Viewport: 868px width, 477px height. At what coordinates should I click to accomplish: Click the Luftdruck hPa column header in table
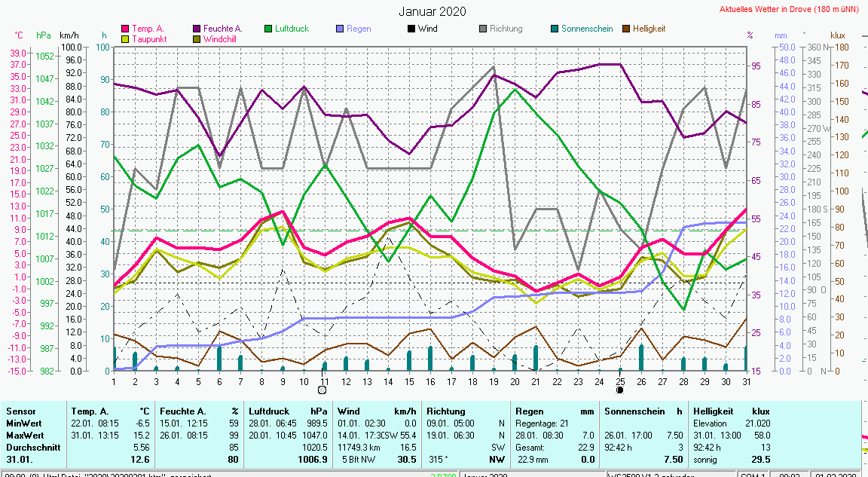(289, 411)
